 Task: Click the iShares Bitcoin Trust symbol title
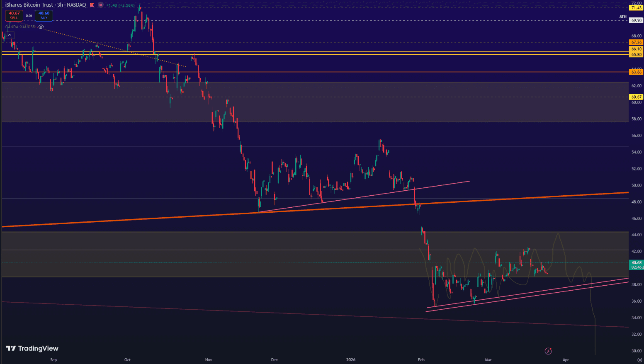coord(29,5)
